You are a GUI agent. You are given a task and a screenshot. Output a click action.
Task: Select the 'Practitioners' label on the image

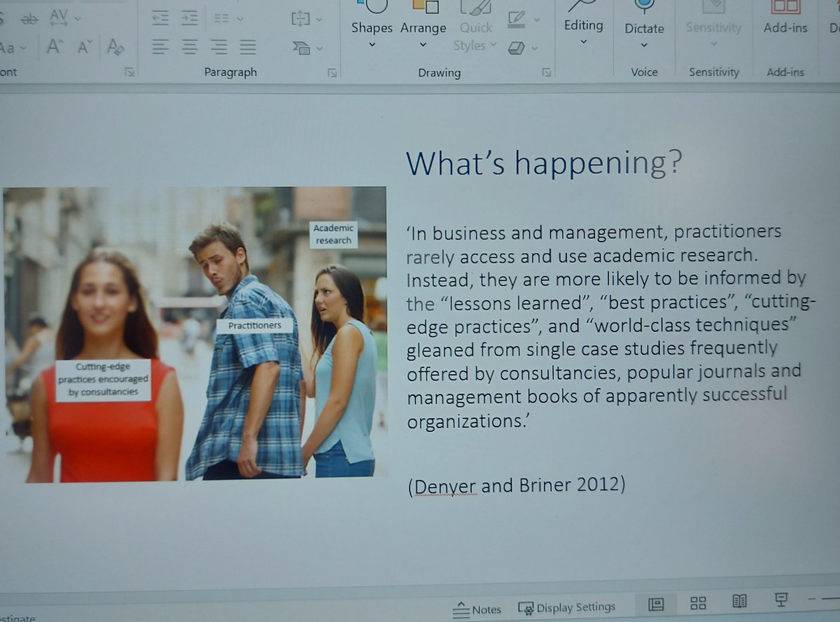[x=254, y=325]
